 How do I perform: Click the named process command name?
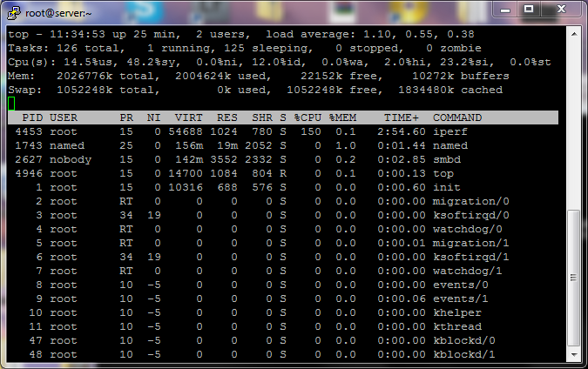(449, 145)
